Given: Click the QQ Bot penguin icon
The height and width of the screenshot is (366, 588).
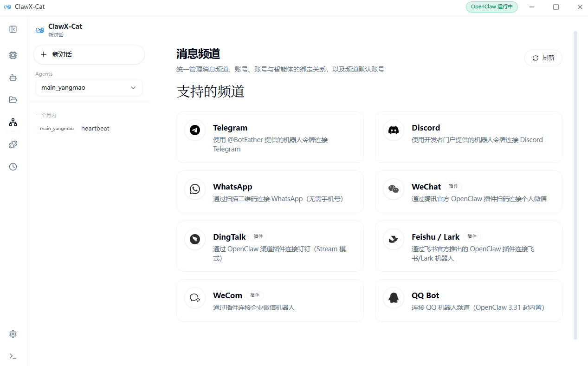Looking at the screenshot, I should [x=393, y=297].
